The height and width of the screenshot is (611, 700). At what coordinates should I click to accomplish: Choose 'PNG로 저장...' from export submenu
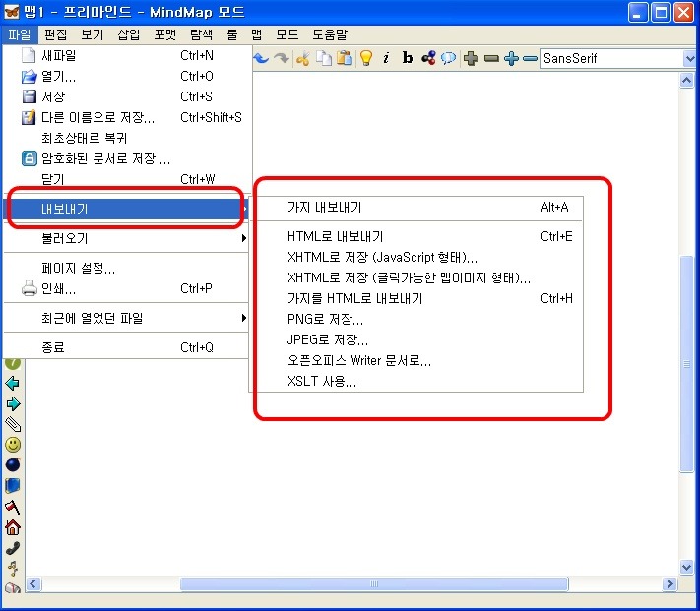pos(325,319)
